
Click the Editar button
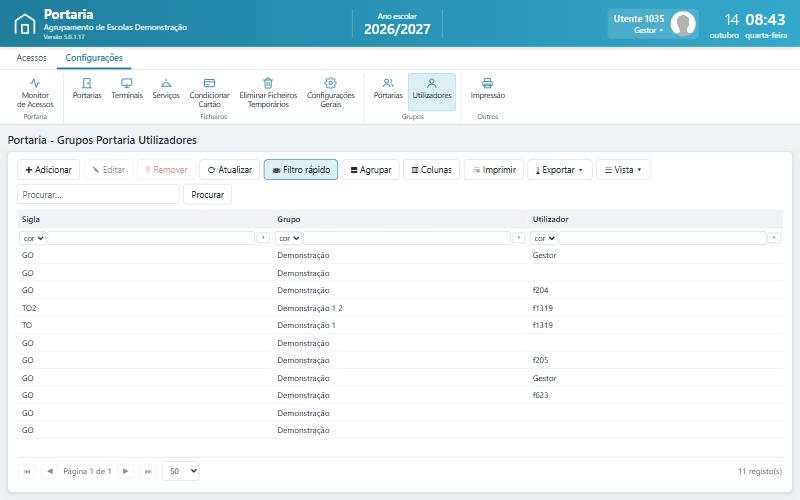(108, 169)
